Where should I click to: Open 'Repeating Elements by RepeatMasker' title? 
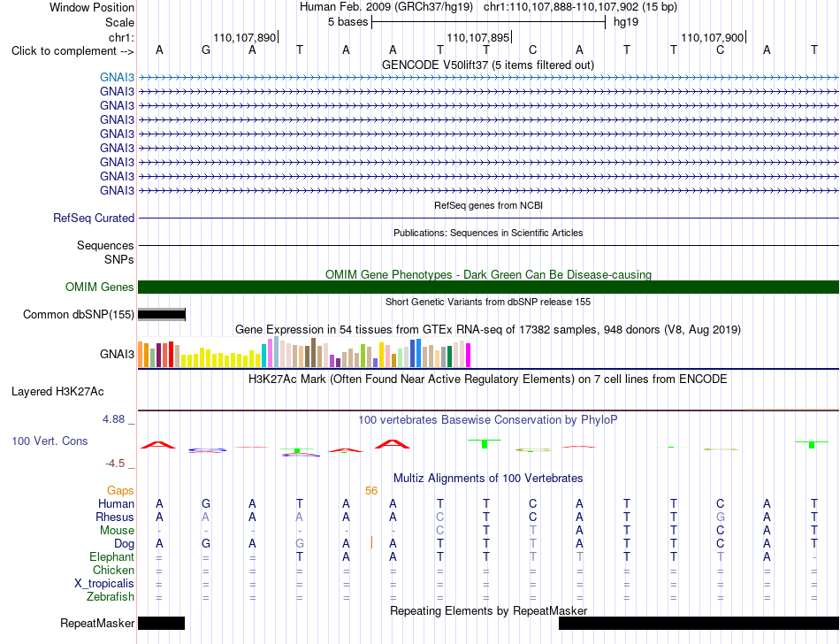(x=488, y=610)
